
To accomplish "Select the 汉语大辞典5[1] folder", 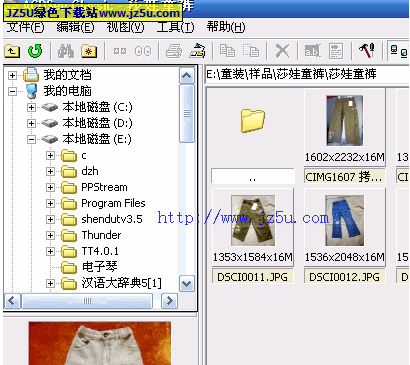I will 122,283.
